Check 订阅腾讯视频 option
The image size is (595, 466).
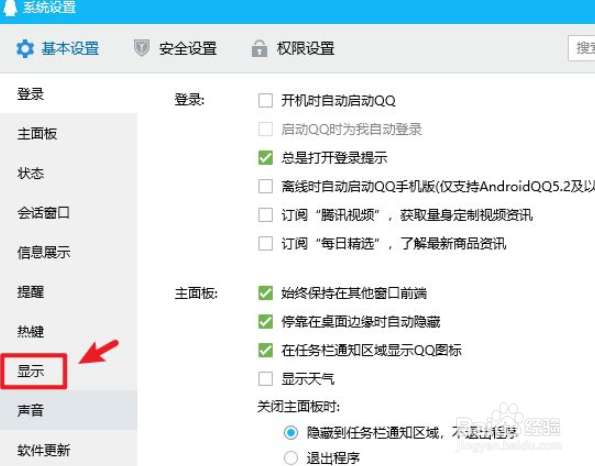click(265, 215)
